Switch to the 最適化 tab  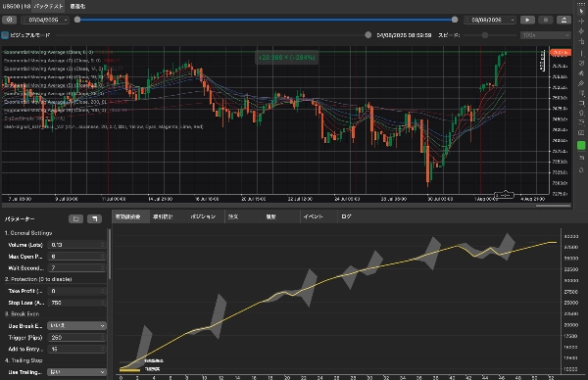pyautogui.click(x=78, y=7)
